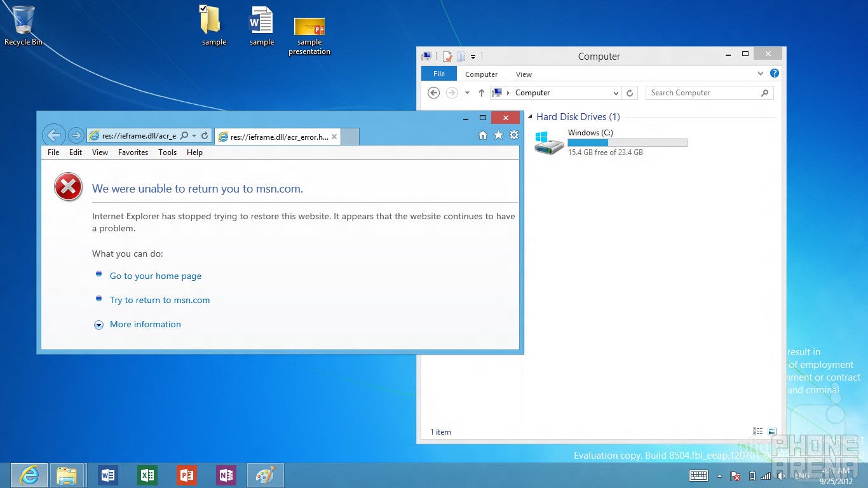Open Internet Explorer from taskbar
This screenshot has width=868, height=488.
click(29, 475)
